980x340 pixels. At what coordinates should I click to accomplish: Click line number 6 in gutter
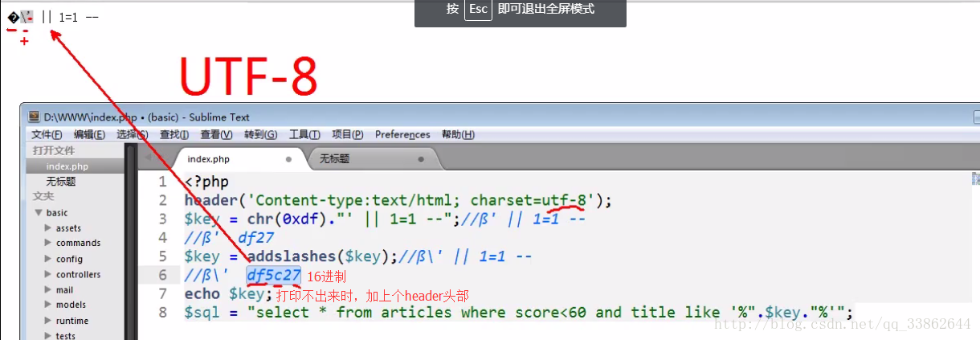(x=162, y=276)
